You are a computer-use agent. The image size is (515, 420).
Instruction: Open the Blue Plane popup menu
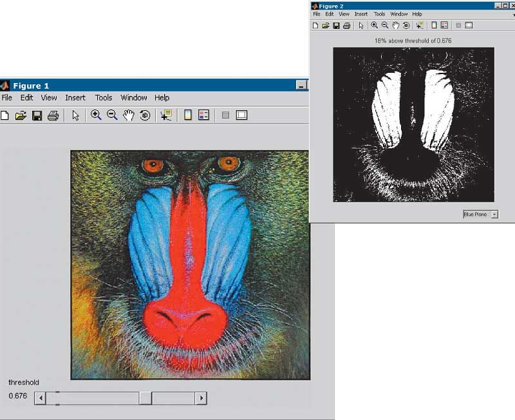[x=480, y=215]
